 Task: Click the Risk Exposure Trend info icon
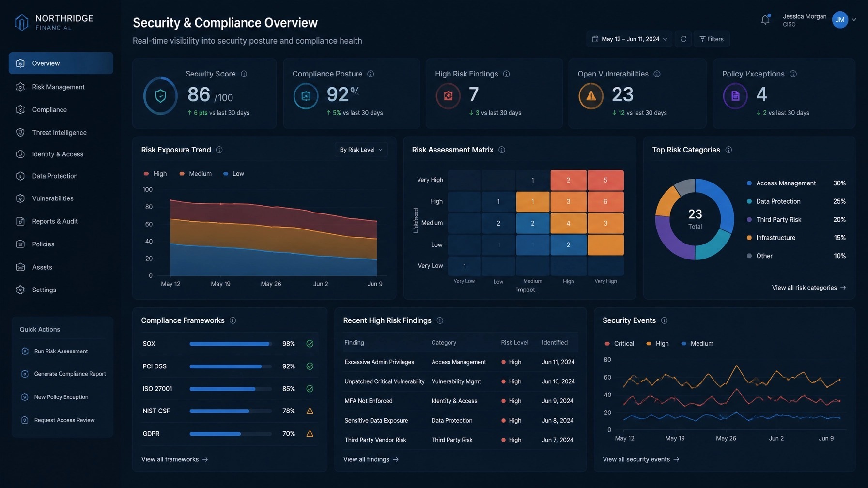click(219, 150)
